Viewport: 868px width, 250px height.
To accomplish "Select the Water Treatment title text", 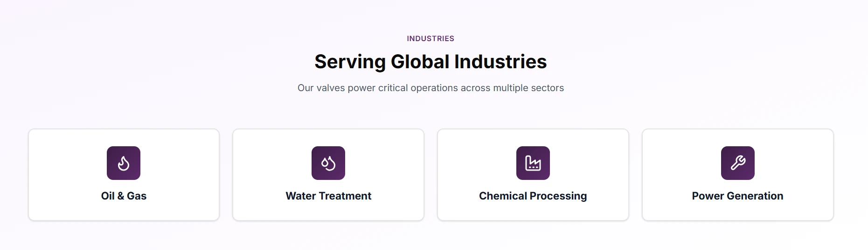I will (x=328, y=196).
